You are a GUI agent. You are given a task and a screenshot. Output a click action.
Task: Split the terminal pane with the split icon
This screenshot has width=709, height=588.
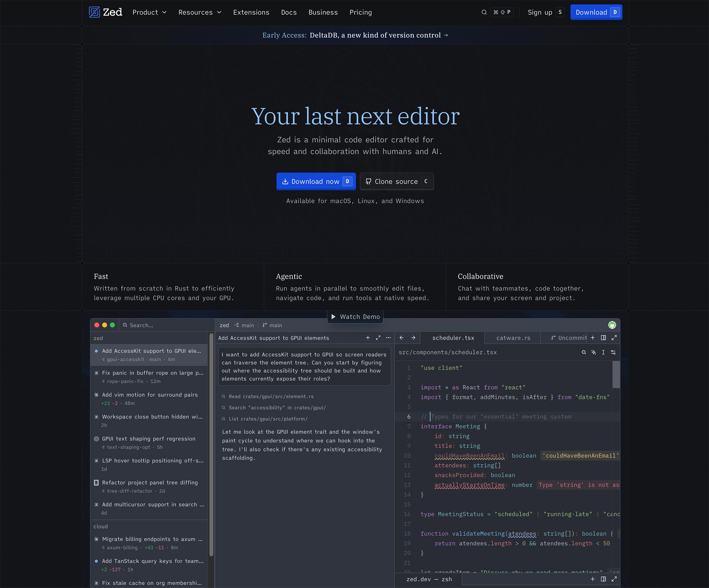tap(603, 579)
